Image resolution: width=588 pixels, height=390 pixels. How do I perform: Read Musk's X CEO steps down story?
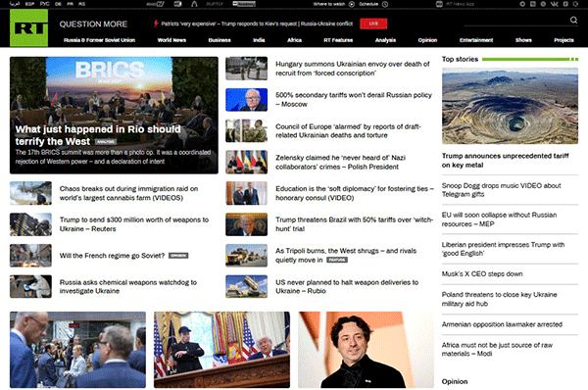point(482,273)
